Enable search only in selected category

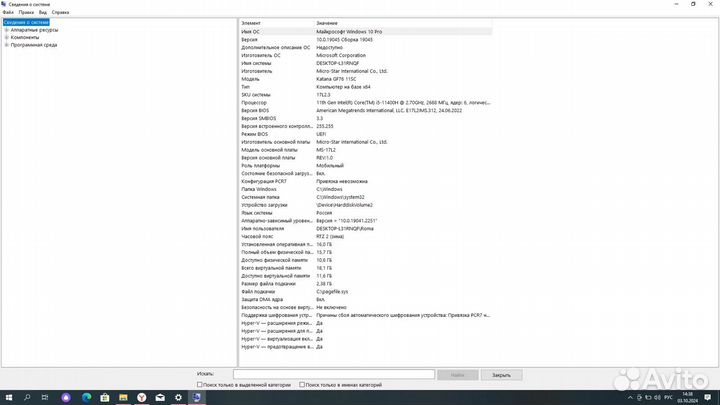coord(199,385)
